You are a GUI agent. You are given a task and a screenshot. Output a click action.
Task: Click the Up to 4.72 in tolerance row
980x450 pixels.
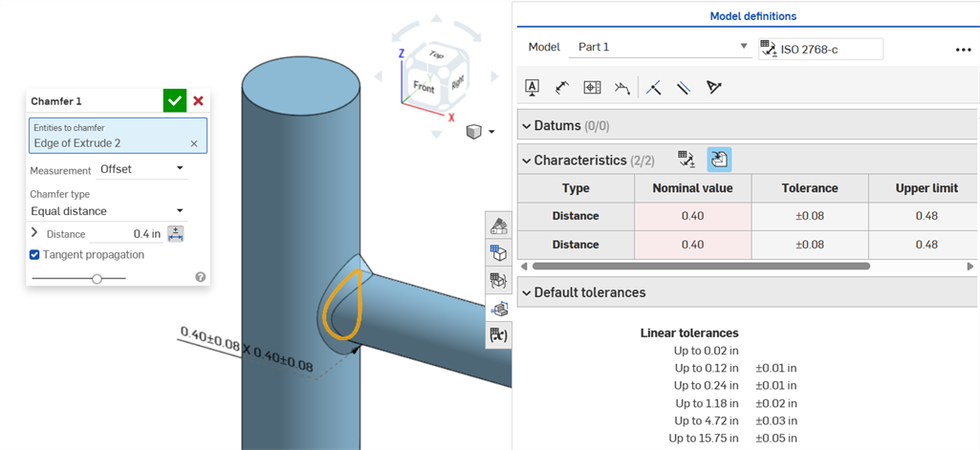735,420
